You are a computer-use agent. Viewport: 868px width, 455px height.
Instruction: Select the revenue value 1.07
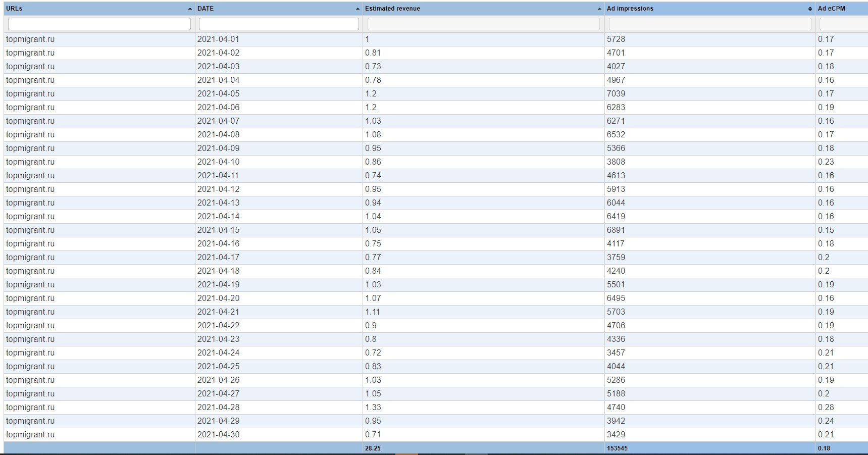373,298
